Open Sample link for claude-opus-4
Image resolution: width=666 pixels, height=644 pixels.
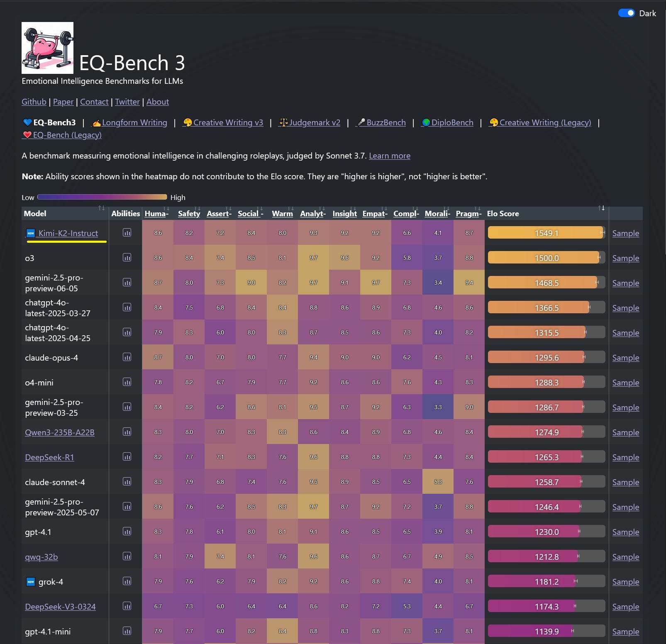[626, 358]
